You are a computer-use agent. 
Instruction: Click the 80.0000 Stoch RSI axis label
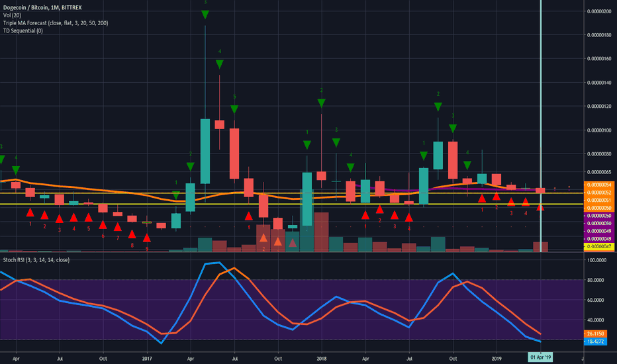596,280
